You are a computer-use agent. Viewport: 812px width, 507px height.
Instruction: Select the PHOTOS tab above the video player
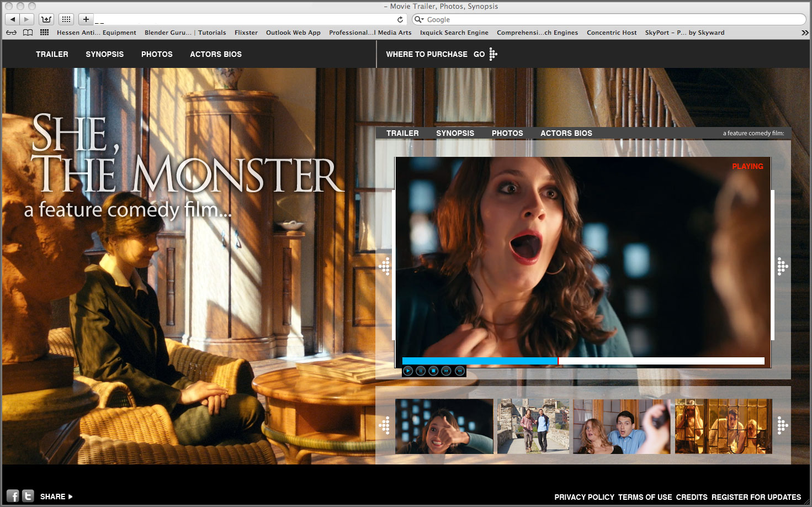[x=507, y=133]
